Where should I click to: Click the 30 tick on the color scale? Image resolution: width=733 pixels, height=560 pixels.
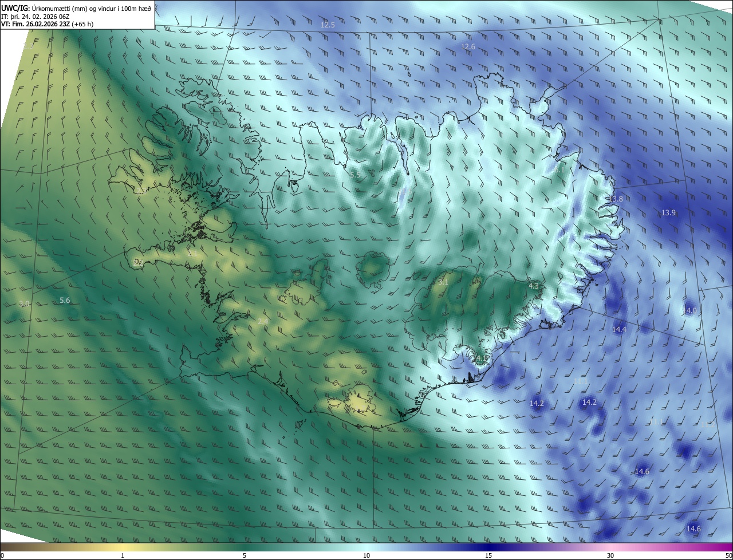(x=610, y=555)
